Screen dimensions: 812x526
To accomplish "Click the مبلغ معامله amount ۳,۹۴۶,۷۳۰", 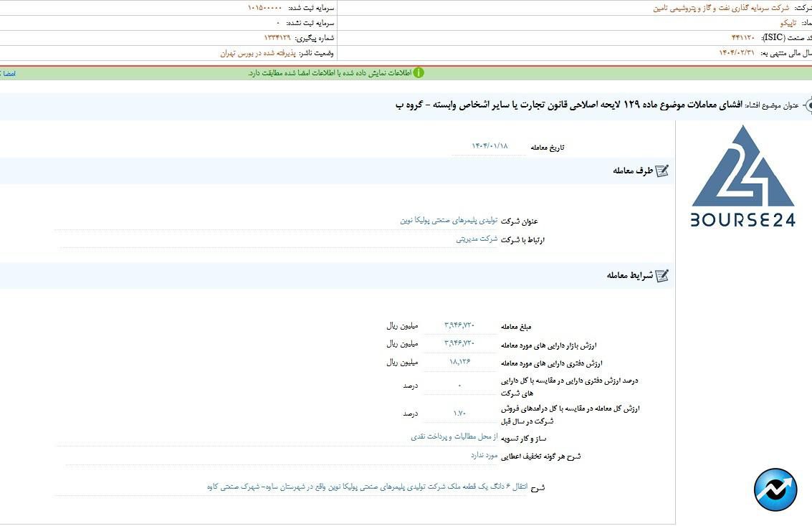I will tap(459, 325).
